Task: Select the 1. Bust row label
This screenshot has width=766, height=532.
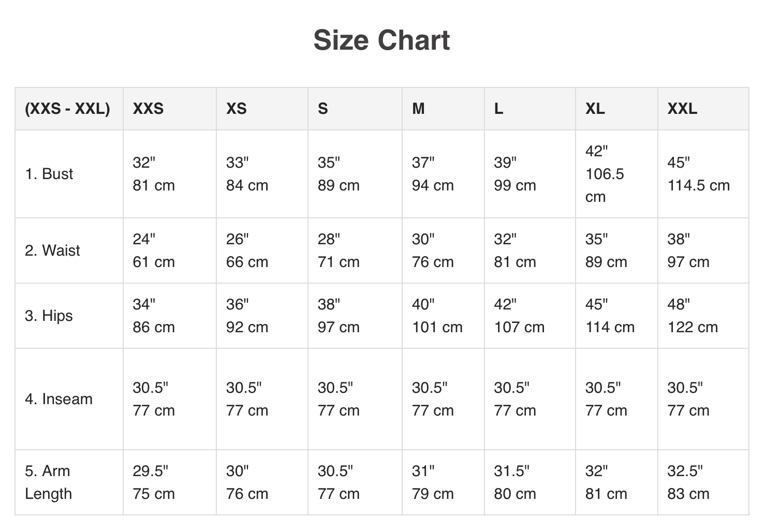Action: click(49, 174)
